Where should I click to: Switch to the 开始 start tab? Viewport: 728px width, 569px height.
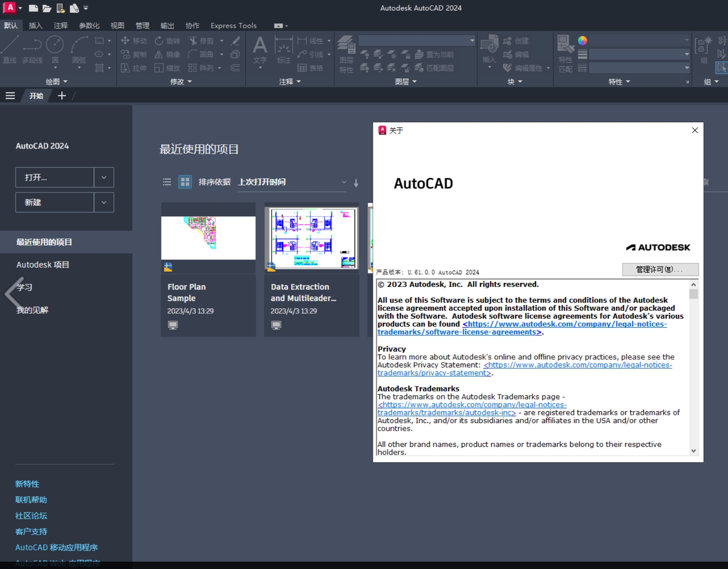36,96
